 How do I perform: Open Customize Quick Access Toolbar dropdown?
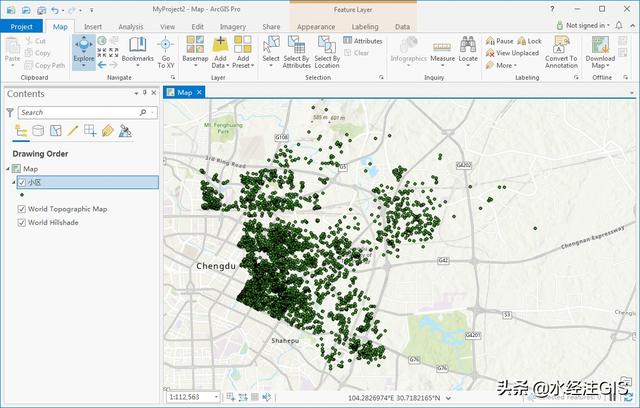pos(92,10)
